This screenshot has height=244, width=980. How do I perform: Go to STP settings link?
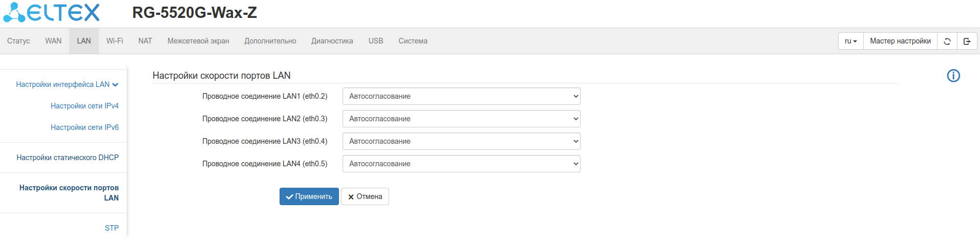point(112,228)
